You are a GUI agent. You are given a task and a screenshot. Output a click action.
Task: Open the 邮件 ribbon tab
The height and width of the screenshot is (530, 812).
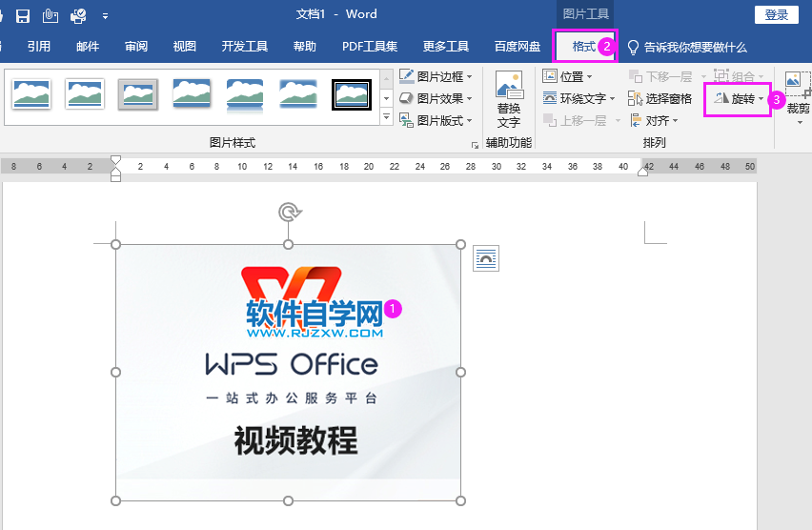point(88,47)
